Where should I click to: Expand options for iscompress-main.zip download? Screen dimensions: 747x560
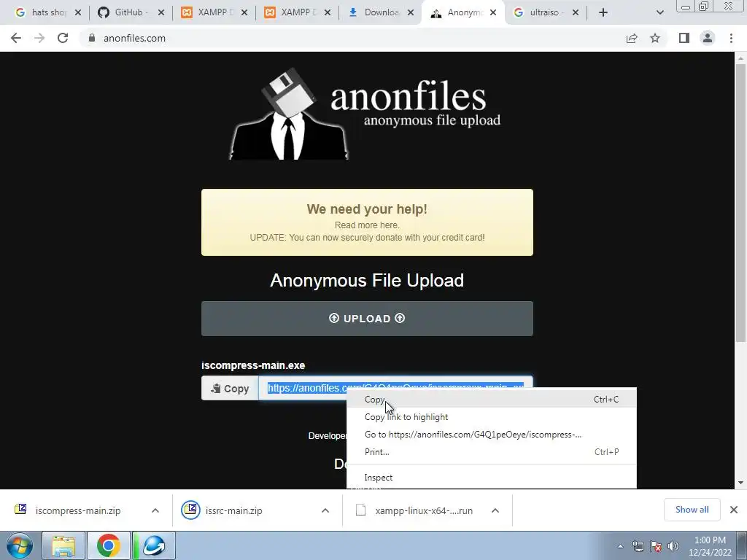pyautogui.click(x=155, y=510)
